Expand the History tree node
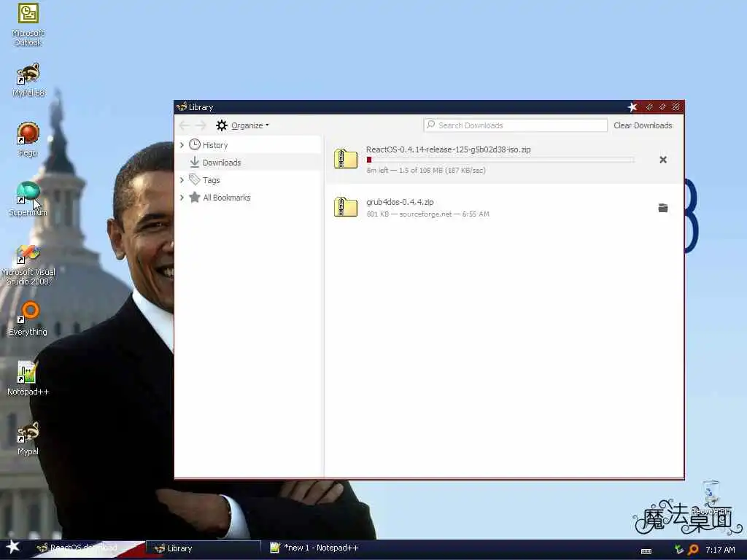 [x=182, y=145]
